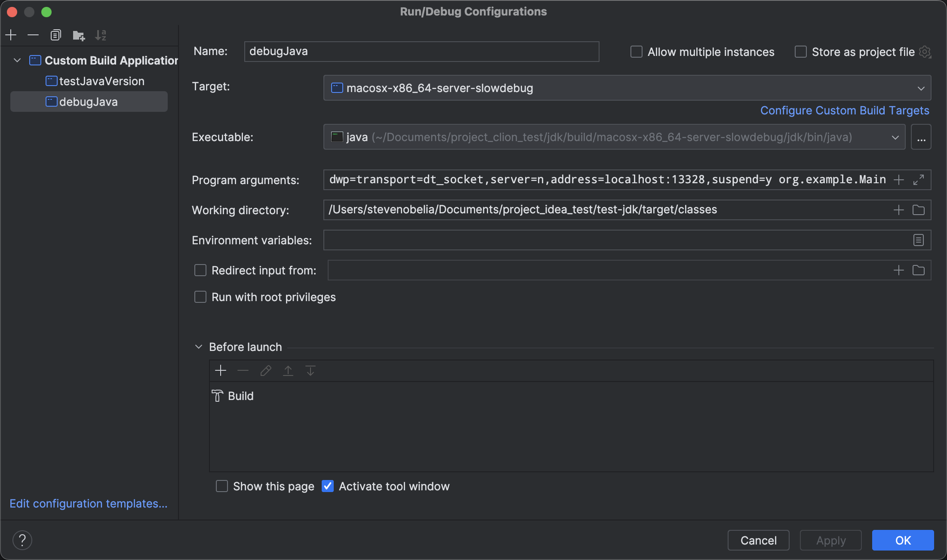Open the Executable dropdown arrow
This screenshot has height=560, width=947.
895,137
